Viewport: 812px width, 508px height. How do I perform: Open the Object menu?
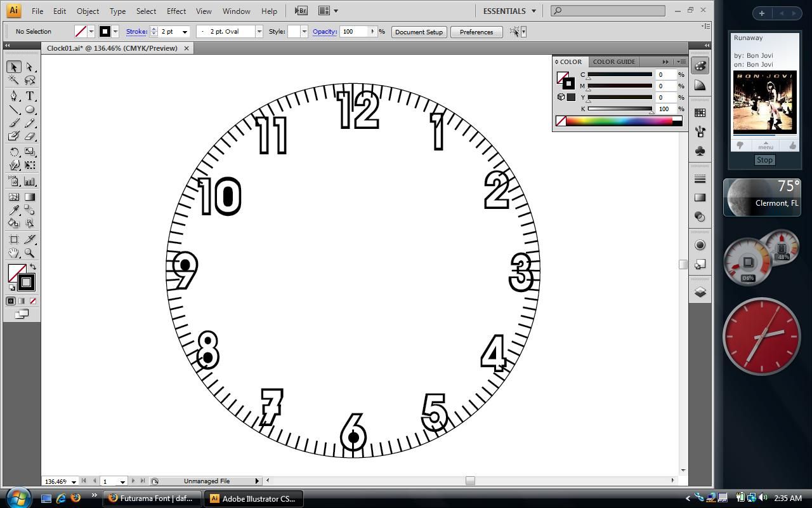(x=88, y=11)
